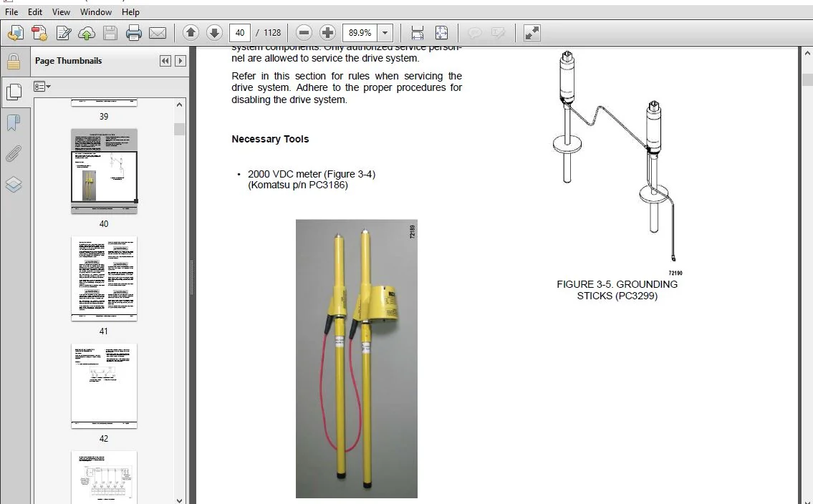Open the thumbnails options dropdown menu
This screenshot has width=813, height=504.
[42, 87]
